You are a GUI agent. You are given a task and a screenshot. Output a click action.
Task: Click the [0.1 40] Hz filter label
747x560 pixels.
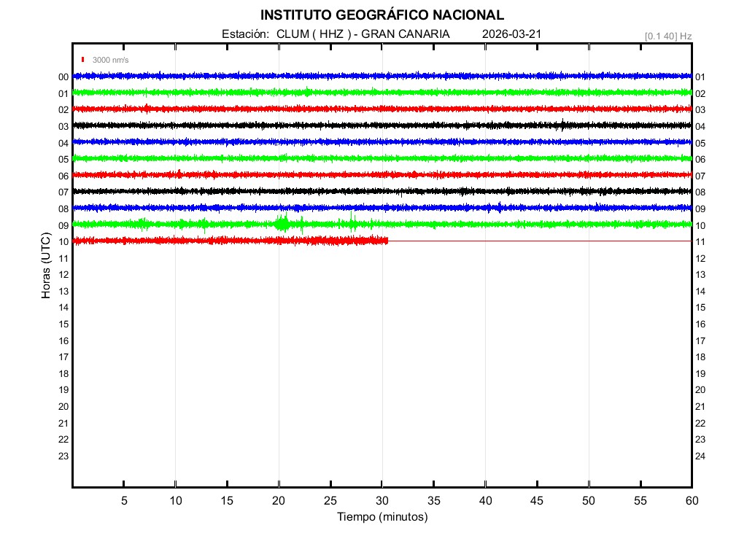pos(667,36)
